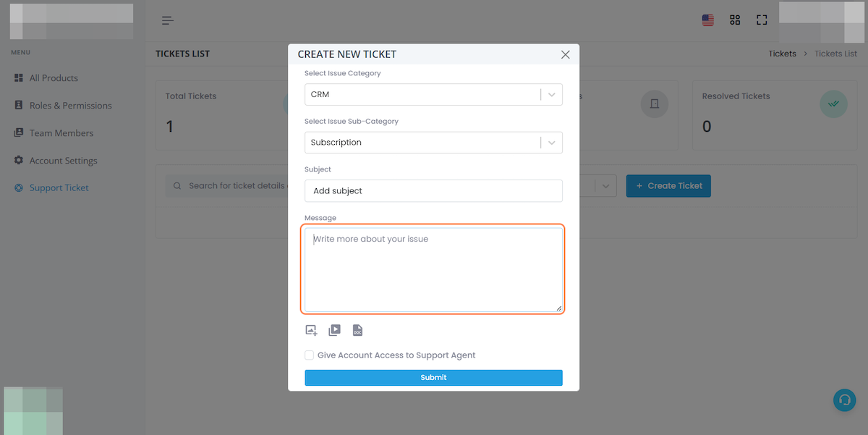Toggle fullscreen mode icon
This screenshot has height=435, width=868.
click(762, 20)
